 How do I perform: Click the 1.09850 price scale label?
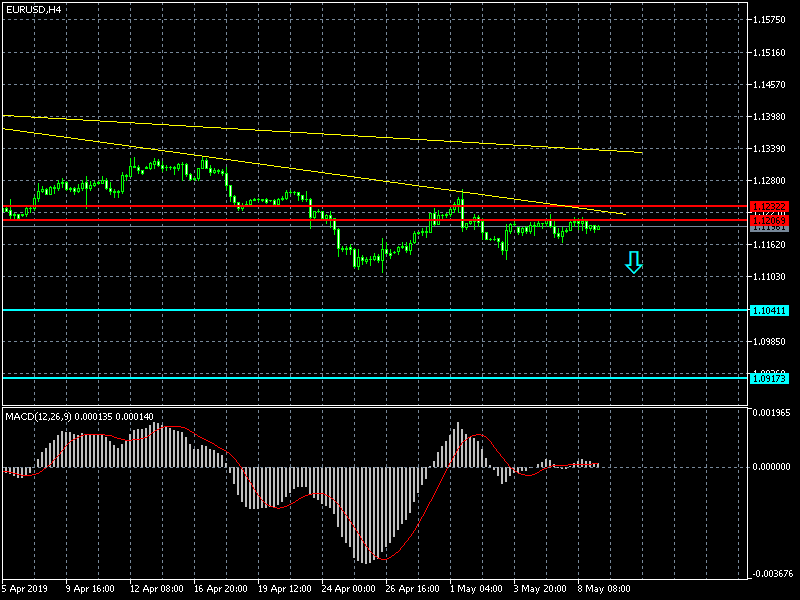pos(771,341)
